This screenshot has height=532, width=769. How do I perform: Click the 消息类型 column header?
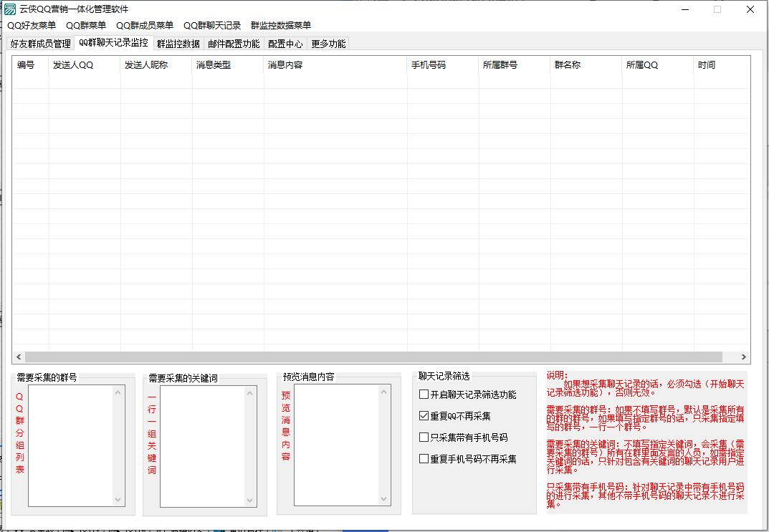click(x=228, y=64)
